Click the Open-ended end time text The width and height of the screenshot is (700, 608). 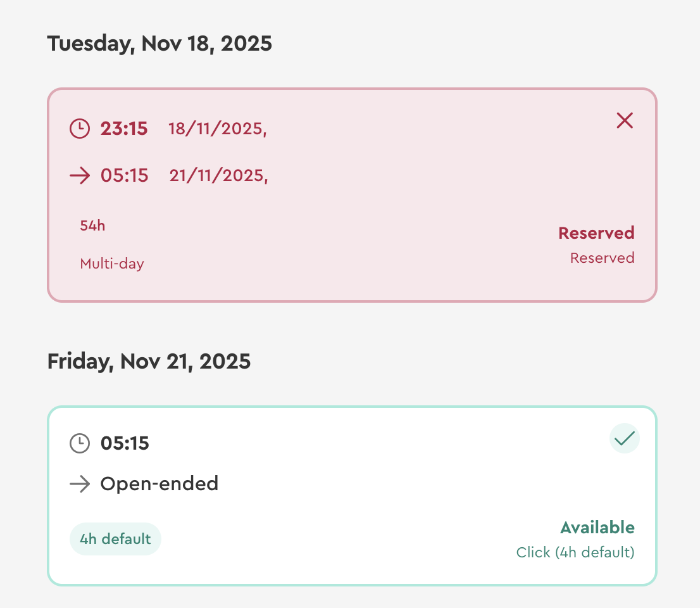pyautogui.click(x=159, y=484)
